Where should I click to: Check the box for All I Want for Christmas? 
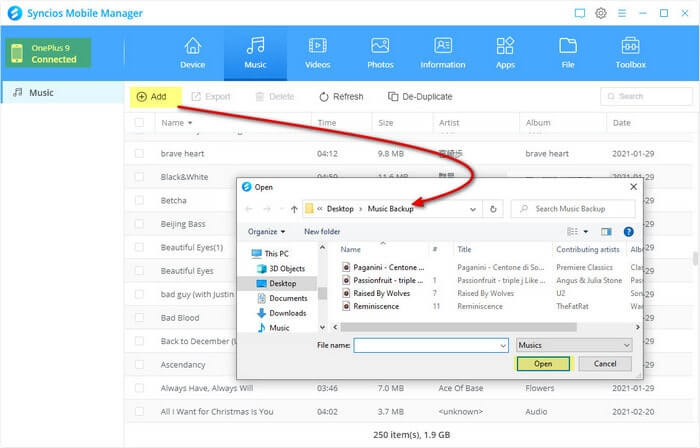(x=139, y=411)
